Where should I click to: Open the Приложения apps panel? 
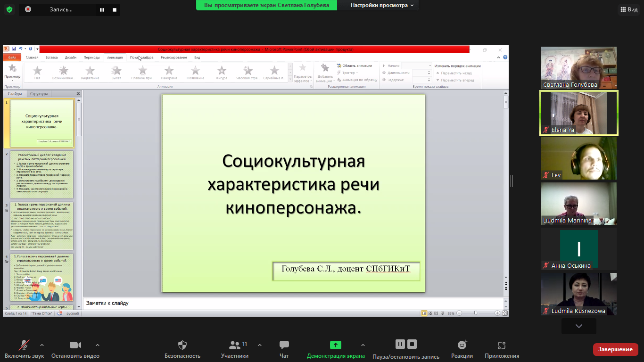coord(502,350)
